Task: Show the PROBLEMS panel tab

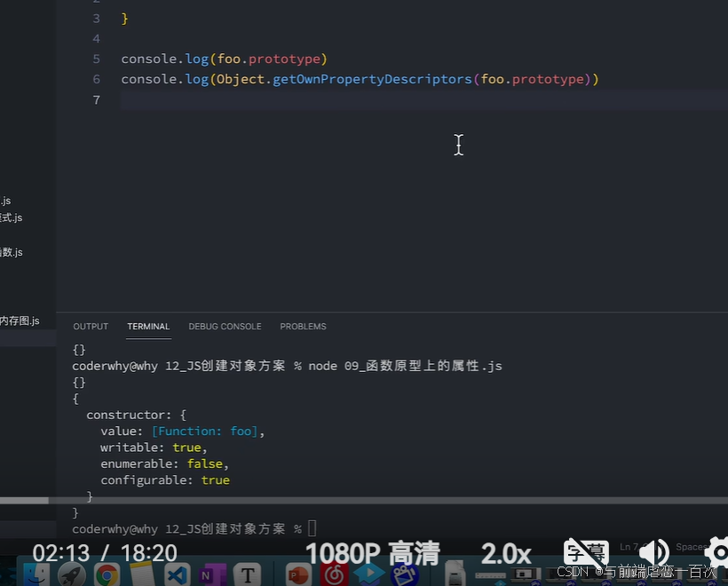Action: click(303, 327)
